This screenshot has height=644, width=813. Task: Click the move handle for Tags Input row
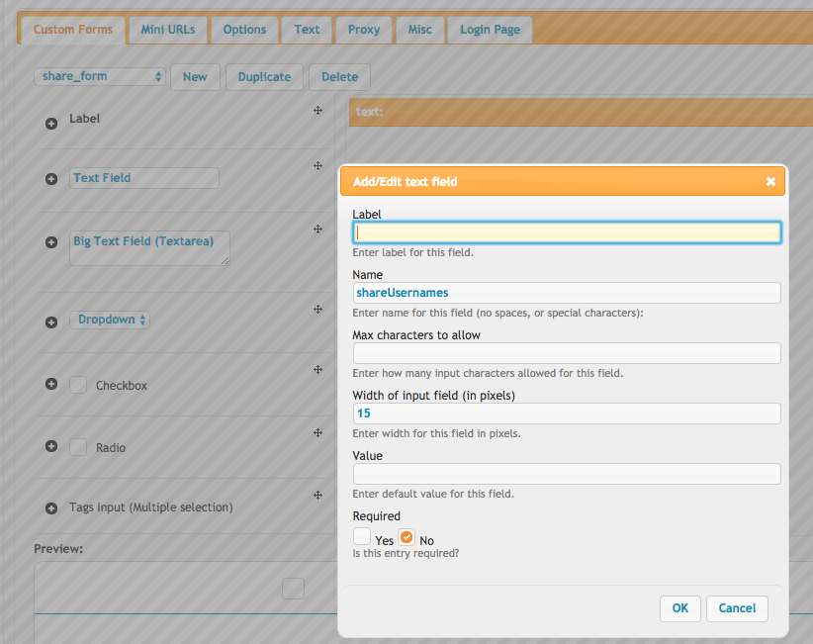click(317, 496)
